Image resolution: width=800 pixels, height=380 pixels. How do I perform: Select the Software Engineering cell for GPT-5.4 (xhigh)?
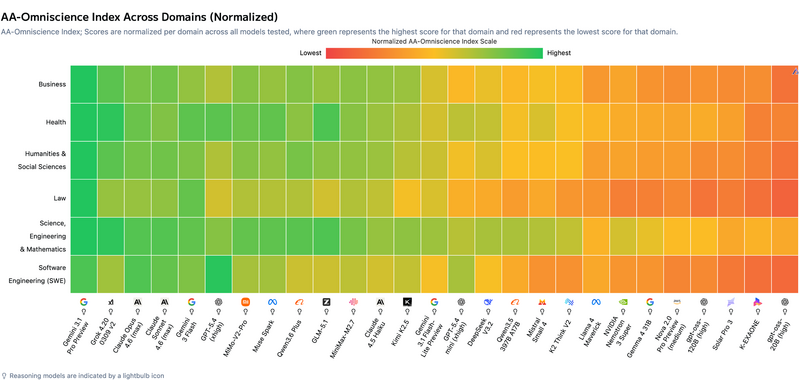(219, 274)
